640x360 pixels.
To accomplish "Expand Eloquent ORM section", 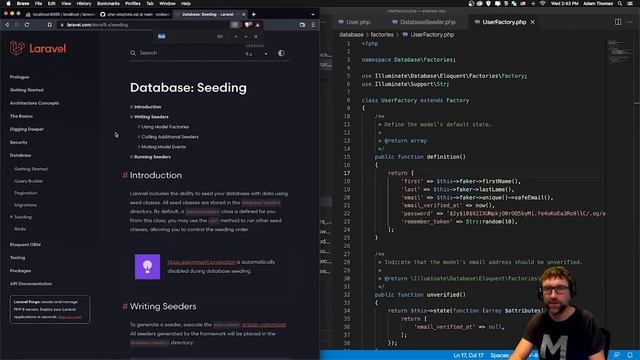I will pos(25,244).
